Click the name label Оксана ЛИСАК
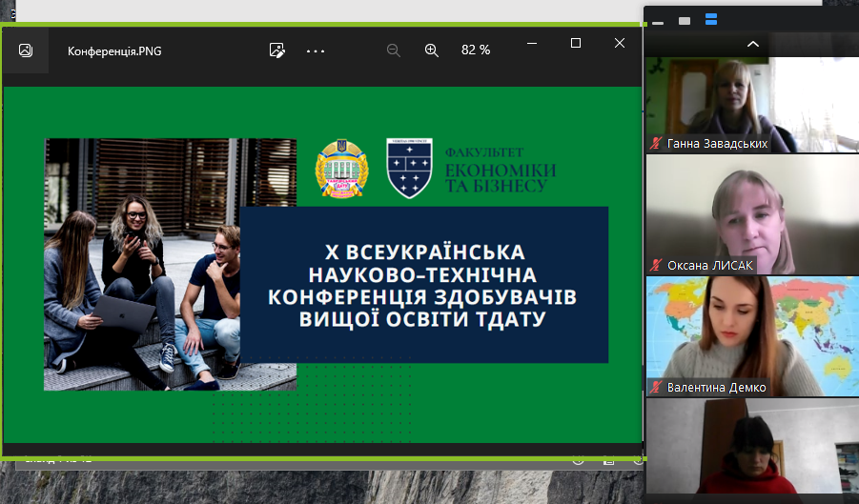Screen dimensions: 859x504 click(x=710, y=266)
